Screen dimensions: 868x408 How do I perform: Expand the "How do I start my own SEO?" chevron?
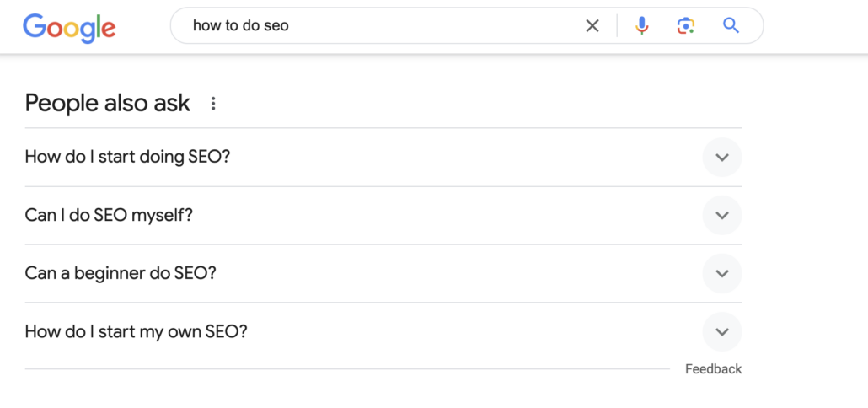click(721, 332)
